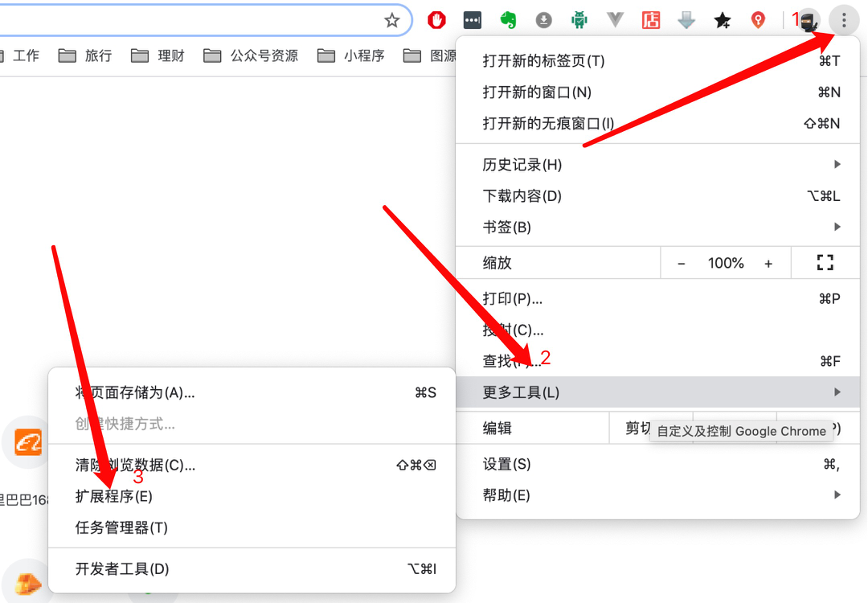The width and height of the screenshot is (868, 603).
Task: Click the gray round download extension icon
Action: (543, 20)
